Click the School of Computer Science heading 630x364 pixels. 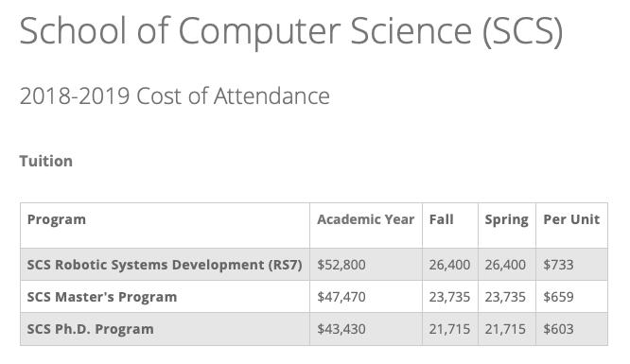(x=291, y=31)
